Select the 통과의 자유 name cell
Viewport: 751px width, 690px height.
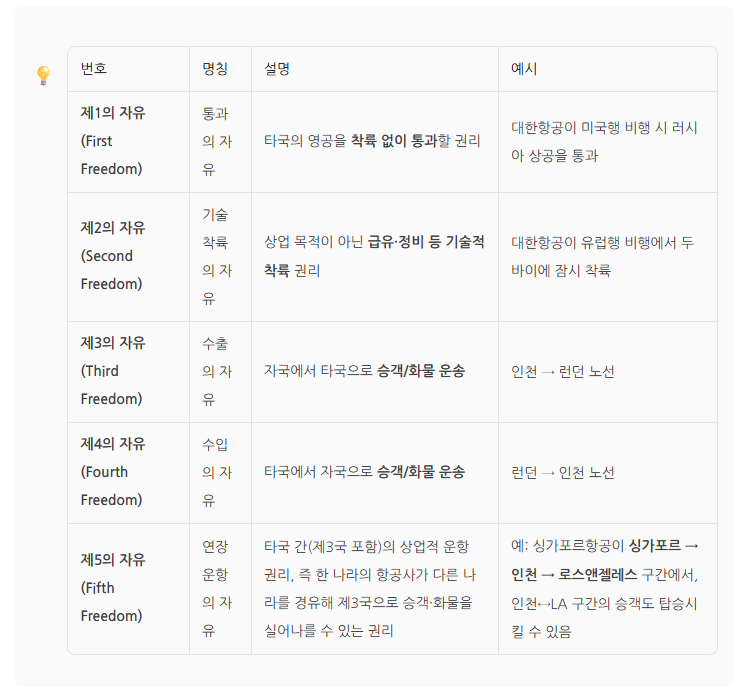[x=215, y=141]
